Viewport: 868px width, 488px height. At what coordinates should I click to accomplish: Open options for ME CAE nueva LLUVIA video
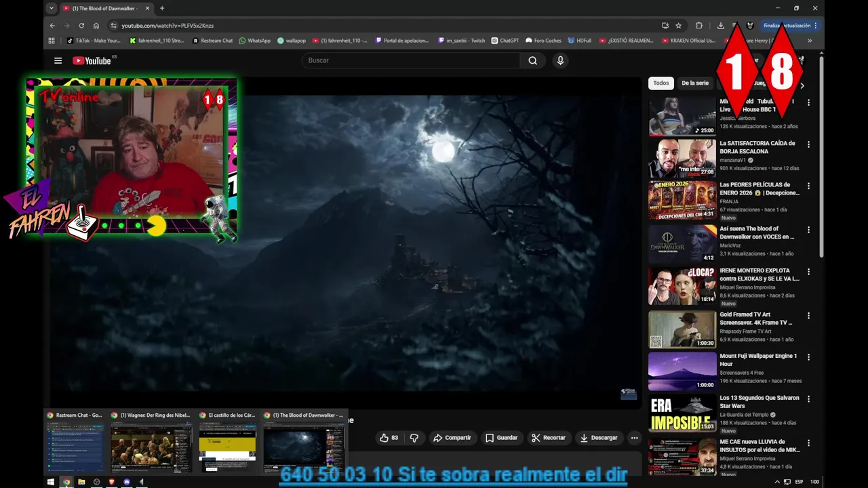click(x=808, y=443)
